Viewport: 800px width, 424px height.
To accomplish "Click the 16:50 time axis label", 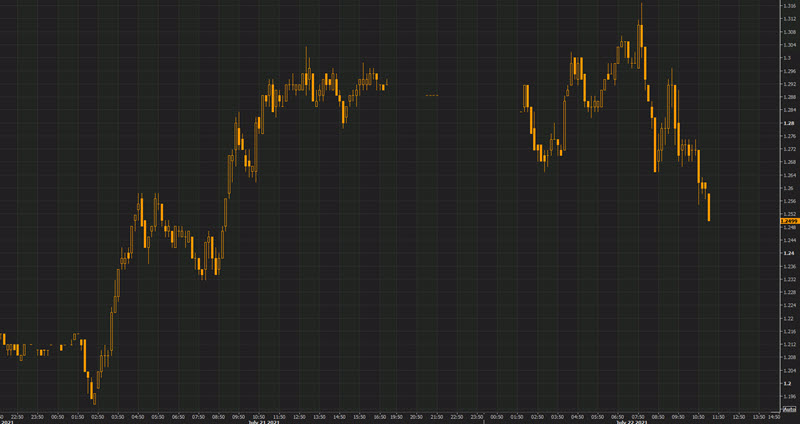I will click(x=380, y=417).
